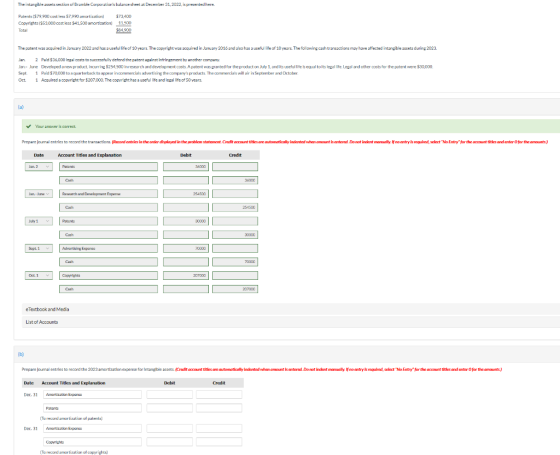Collapse part (a) via its header link
The image size is (560, 455).
coord(21,107)
